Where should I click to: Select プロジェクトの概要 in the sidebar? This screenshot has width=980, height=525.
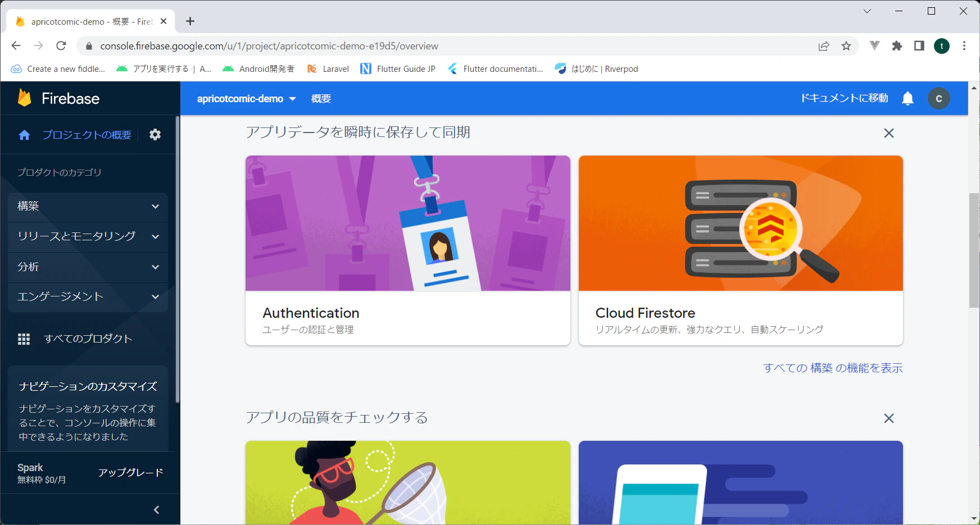[x=87, y=135]
